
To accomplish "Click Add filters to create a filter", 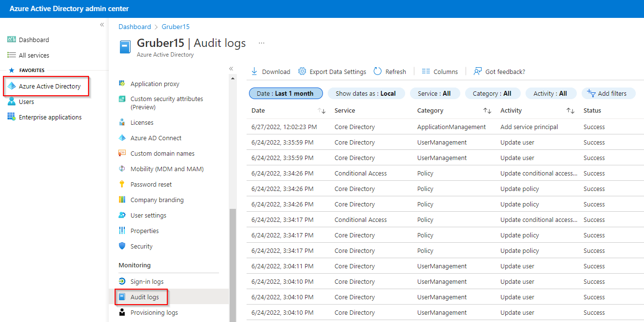I will [x=608, y=93].
